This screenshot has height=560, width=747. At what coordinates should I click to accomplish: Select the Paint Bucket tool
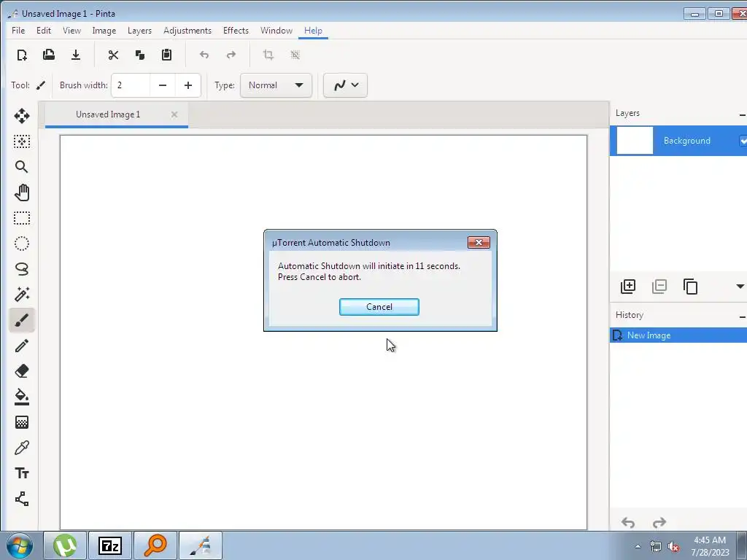click(22, 397)
